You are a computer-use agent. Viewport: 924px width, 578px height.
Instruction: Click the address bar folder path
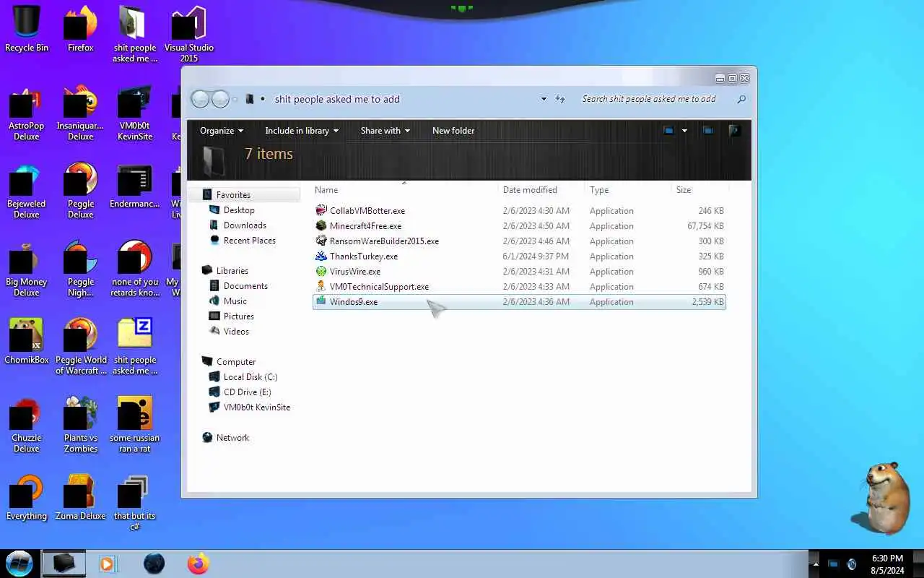click(337, 99)
